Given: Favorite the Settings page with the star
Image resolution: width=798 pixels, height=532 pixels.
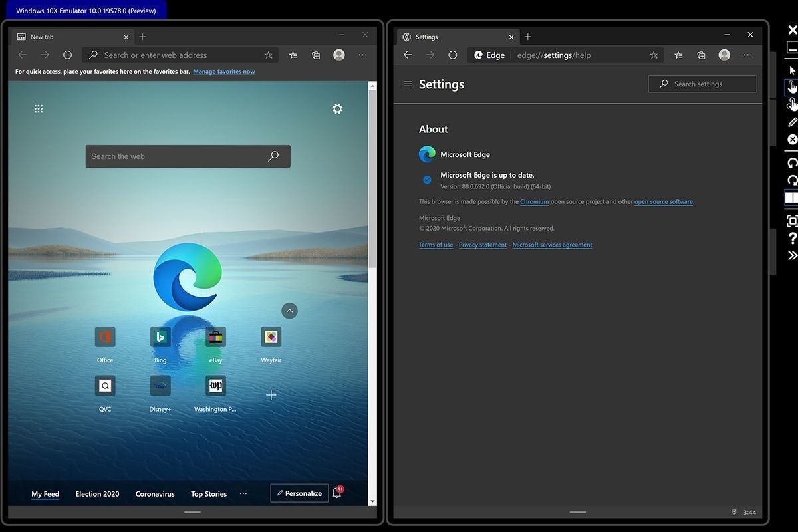Looking at the screenshot, I should pos(654,55).
